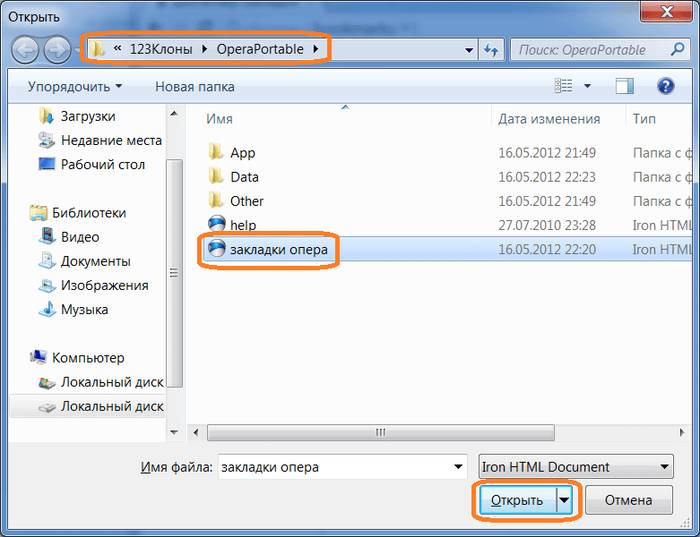Click the Back navigation arrow
This screenshot has width=700, height=537.
tap(25, 50)
